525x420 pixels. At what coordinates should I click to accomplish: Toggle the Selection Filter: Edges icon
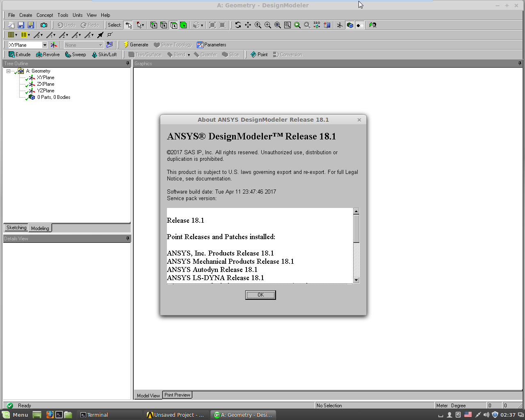tap(164, 25)
